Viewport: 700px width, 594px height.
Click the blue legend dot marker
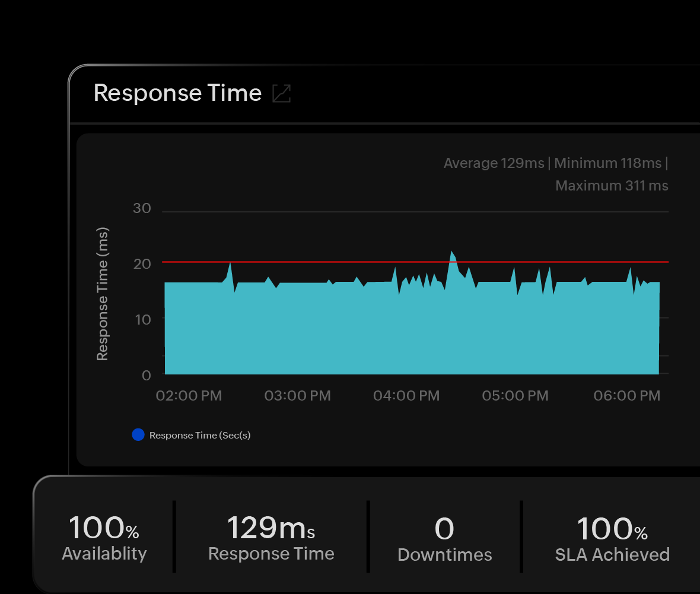pos(138,434)
